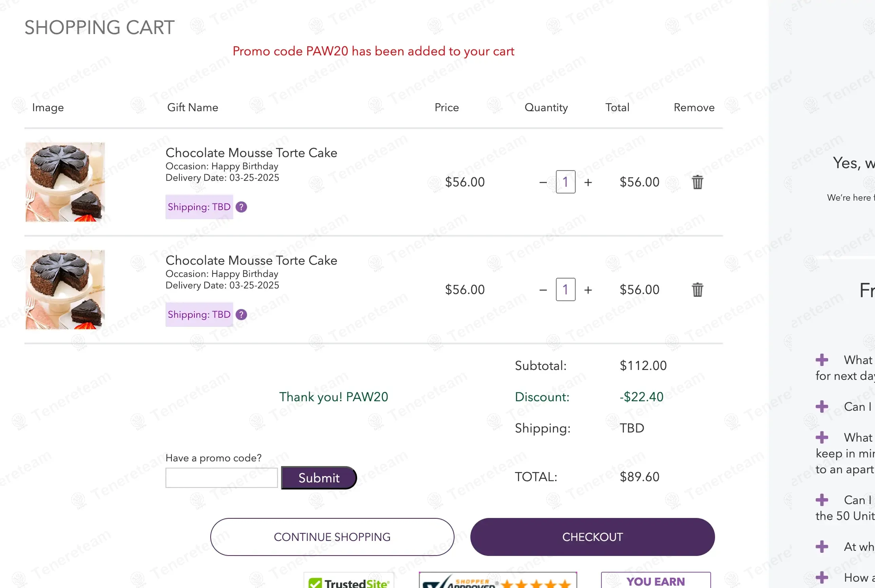This screenshot has width=875, height=588.
Task: Open shipping help for the second cake
Action: 241,315
